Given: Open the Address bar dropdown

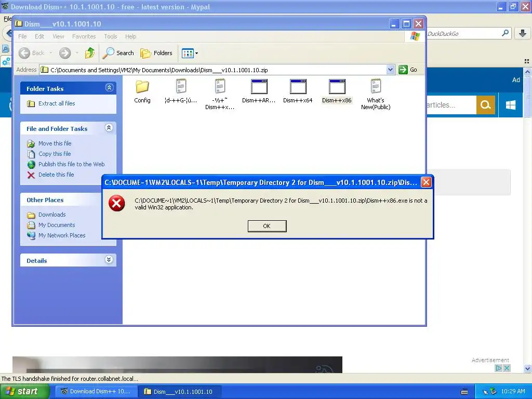Looking at the screenshot, I should 390,70.
